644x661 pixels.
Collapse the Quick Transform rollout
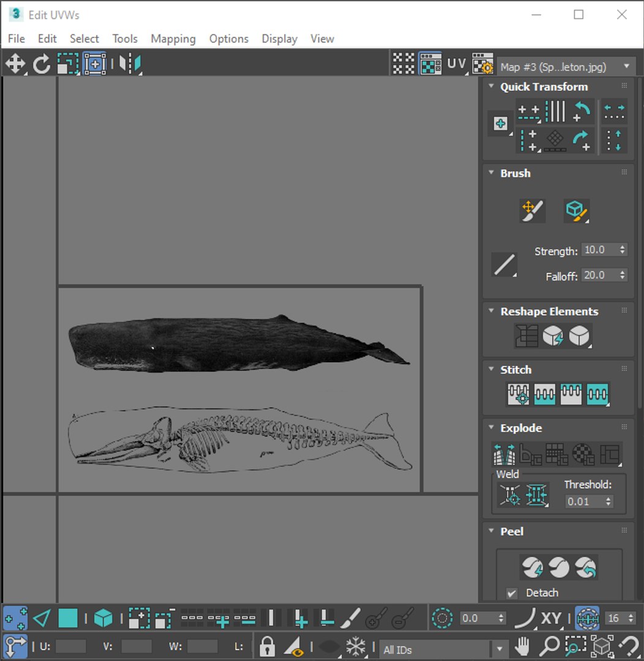tap(491, 86)
